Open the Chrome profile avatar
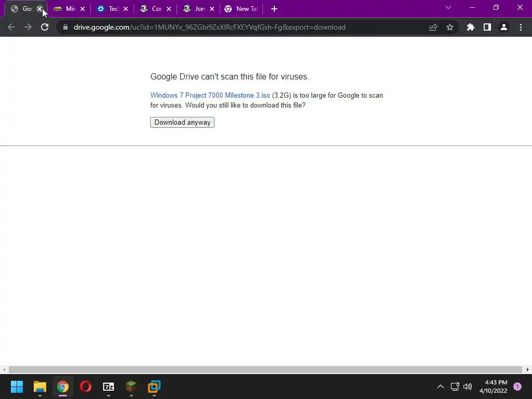Image resolution: width=532 pixels, height=399 pixels. (504, 27)
